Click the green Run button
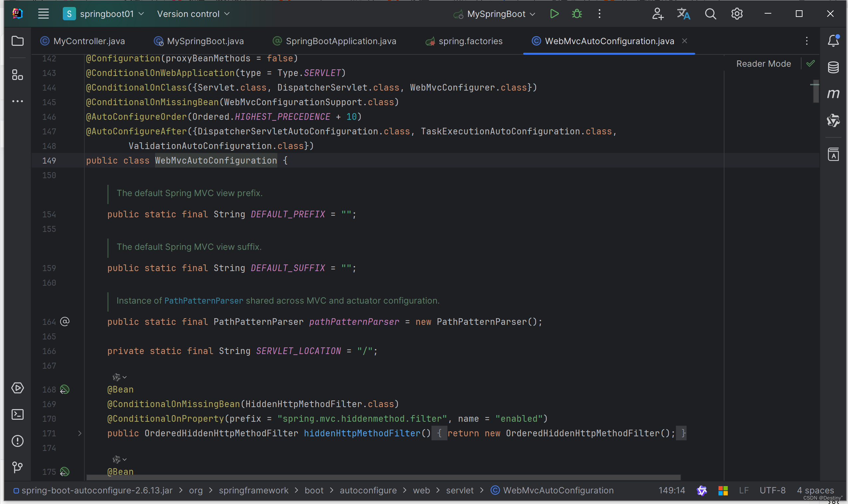 pyautogui.click(x=554, y=14)
